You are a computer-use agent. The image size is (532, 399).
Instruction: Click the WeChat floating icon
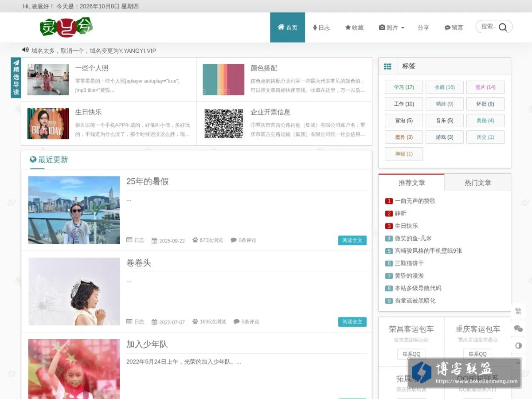pyautogui.click(x=518, y=329)
